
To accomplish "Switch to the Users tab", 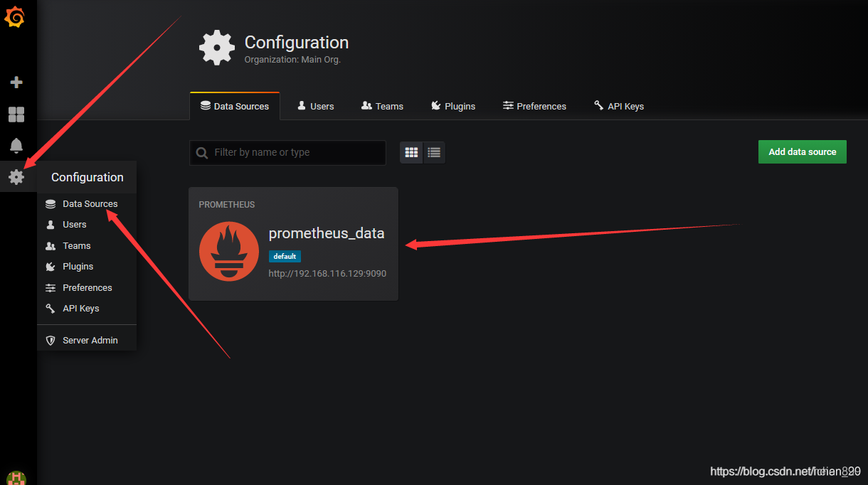I will (315, 106).
